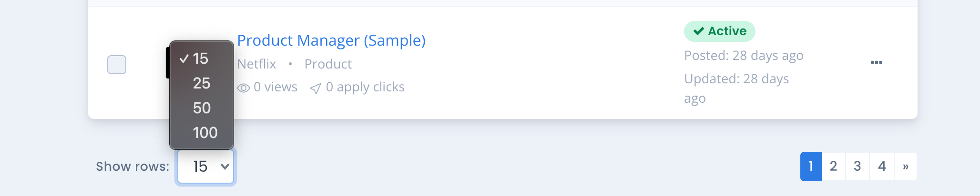This screenshot has height=196, width=980.
Task: Click the Netflix company name
Action: (256, 64)
